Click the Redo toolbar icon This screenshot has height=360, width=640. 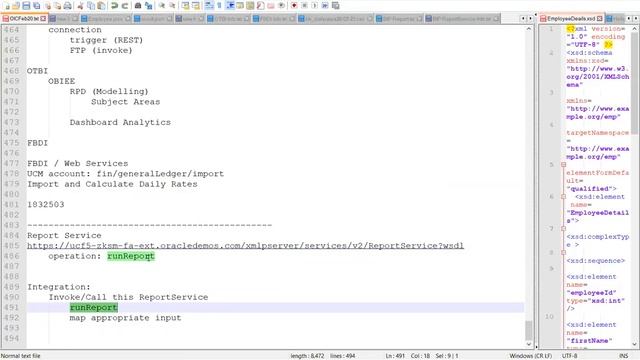pos(125,6)
